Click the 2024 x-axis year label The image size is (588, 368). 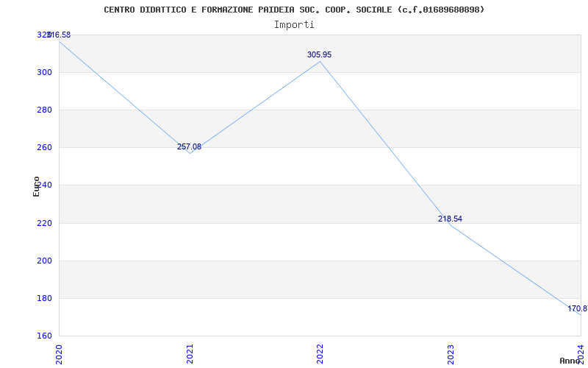[581, 354]
